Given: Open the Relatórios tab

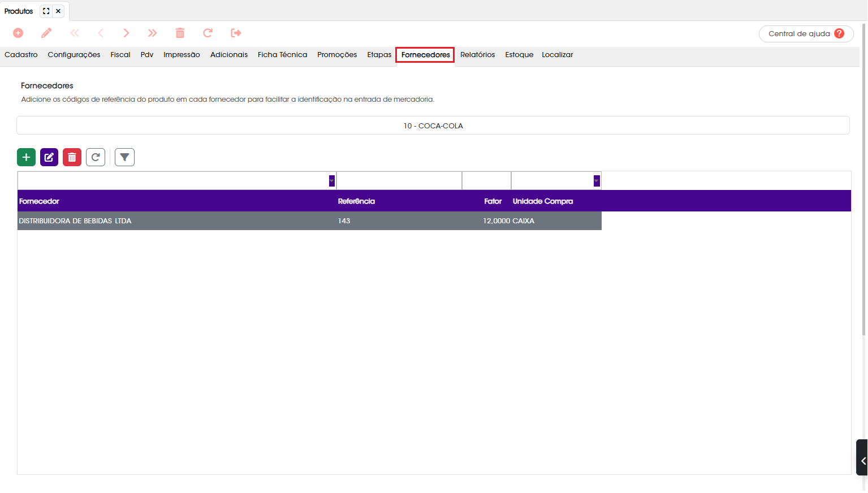Looking at the screenshot, I should (x=478, y=55).
